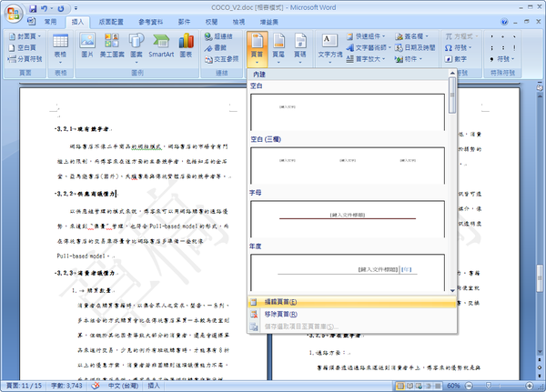Choose the 年度 header thumbnail
Viewport: 546px width, 392px height.
348,273
